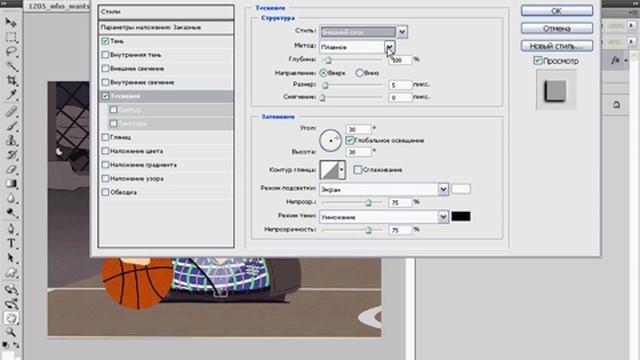Screen dimensions: 640x360
Task: Open the Режим тени dropdown
Action: tap(384, 217)
